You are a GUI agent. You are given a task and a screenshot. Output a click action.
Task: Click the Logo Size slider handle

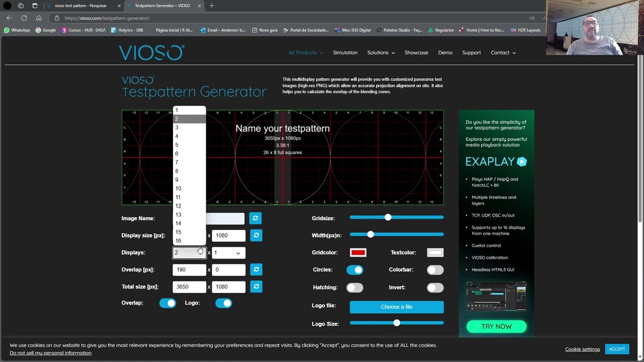(396, 323)
